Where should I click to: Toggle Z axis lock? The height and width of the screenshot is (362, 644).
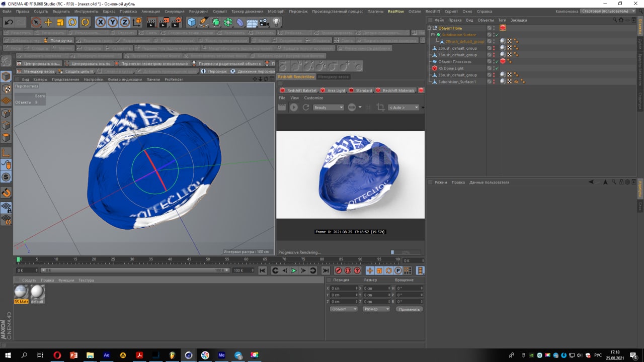[x=125, y=22]
